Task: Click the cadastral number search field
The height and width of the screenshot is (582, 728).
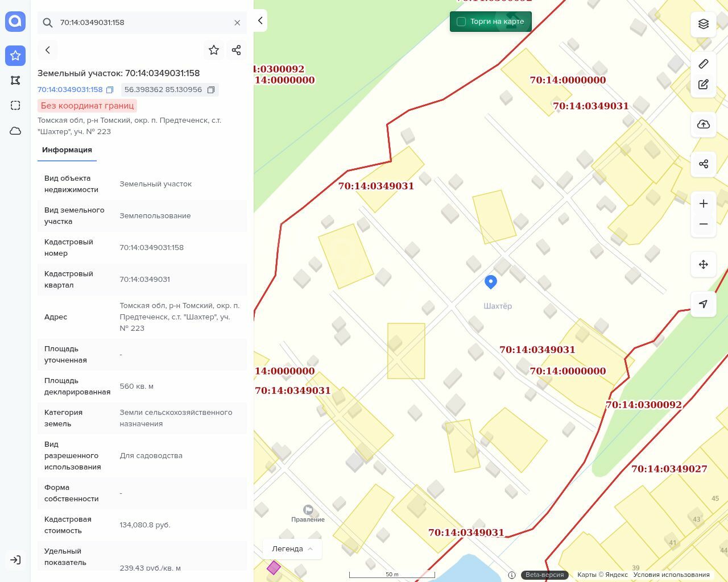Action: (x=142, y=23)
